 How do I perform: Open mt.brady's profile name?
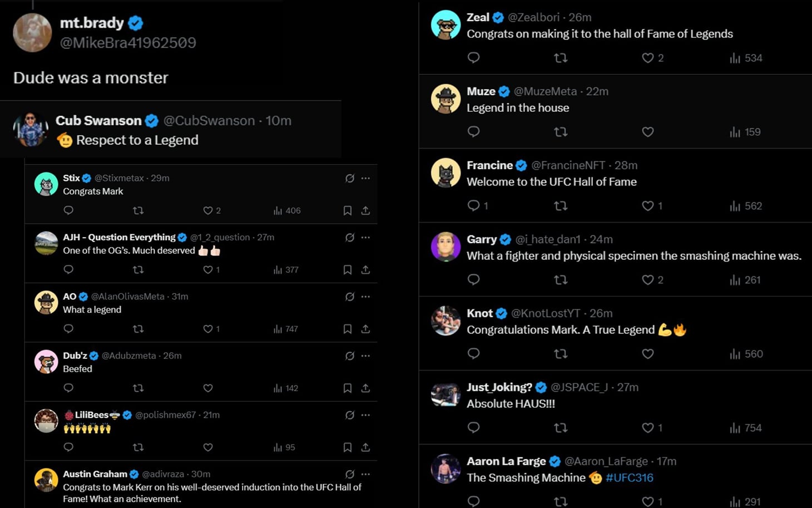click(92, 23)
